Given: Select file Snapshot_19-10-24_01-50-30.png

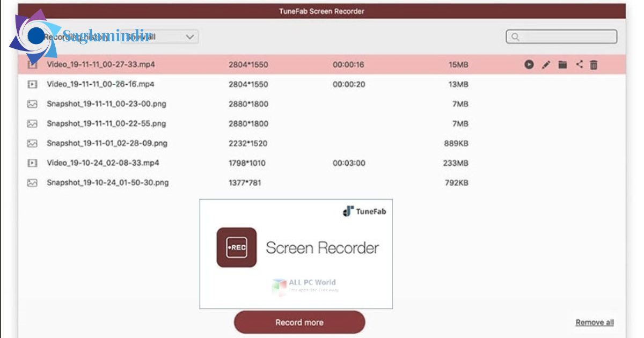Looking at the screenshot, I should 107,182.
